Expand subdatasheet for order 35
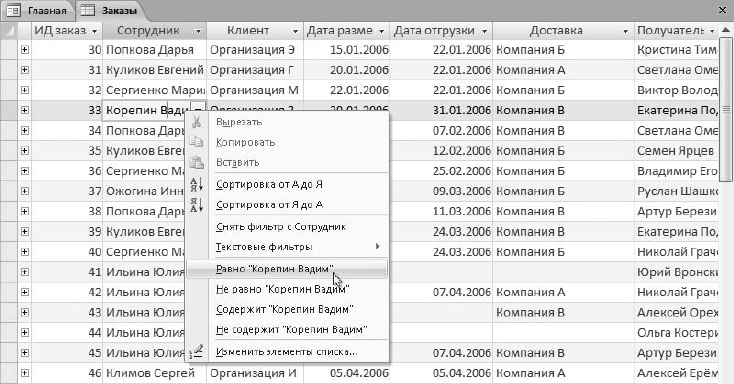The width and height of the screenshot is (734, 384). coord(25,150)
